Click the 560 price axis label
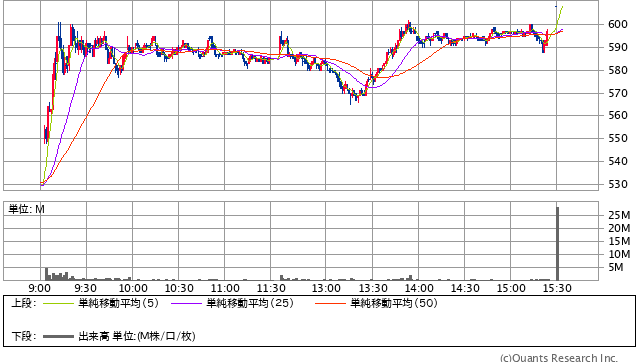 click(618, 116)
